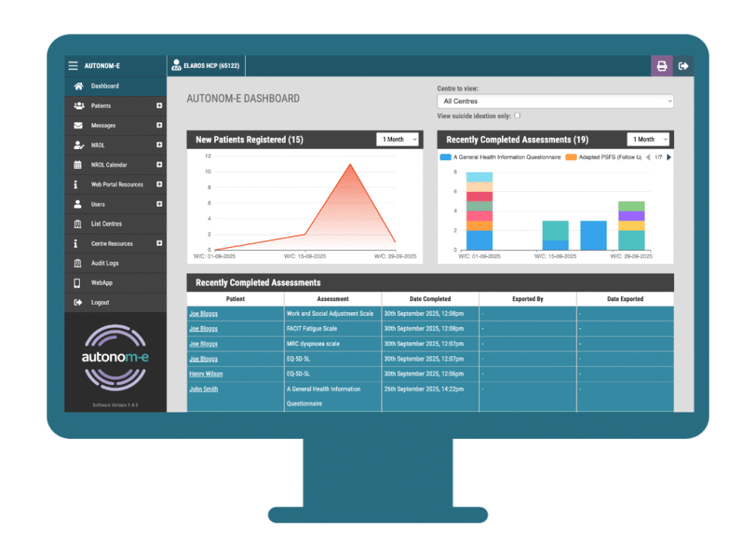Open the 1 Month dropdown for New Patients Registered
The image size is (756, 560).
397,139
